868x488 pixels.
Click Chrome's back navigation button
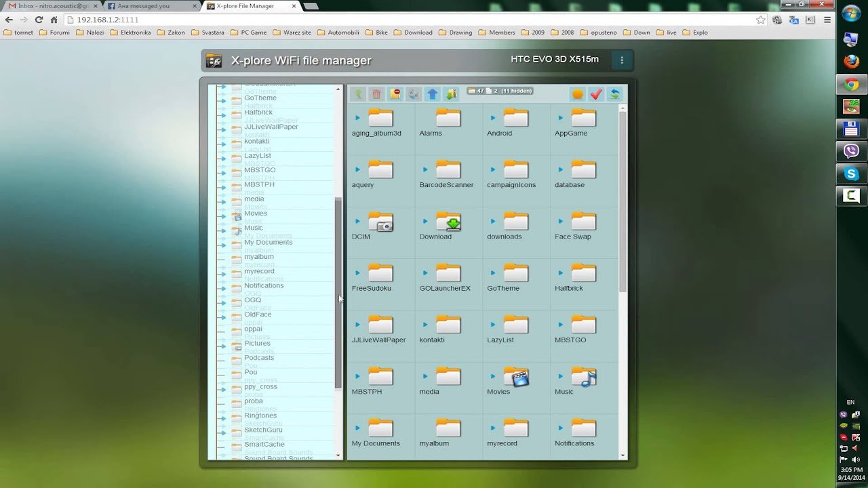pyautogui.click(x=9, y=20)
